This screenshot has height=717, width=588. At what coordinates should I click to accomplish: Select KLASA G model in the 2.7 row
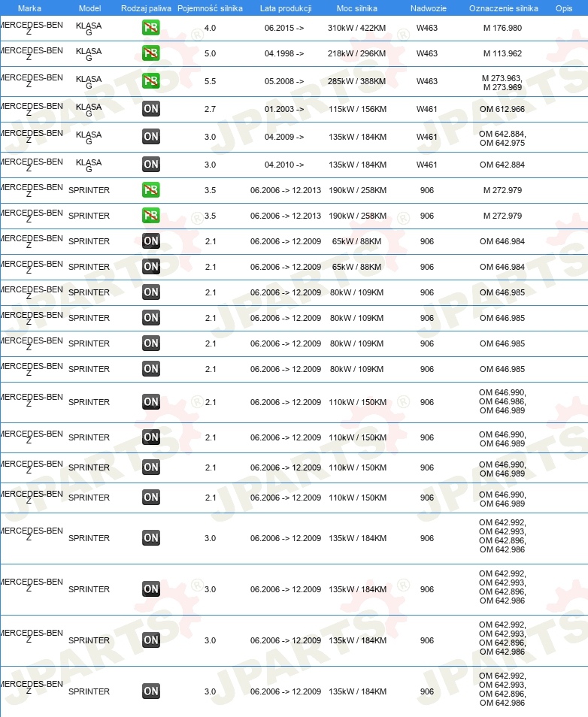coord(89,110)
